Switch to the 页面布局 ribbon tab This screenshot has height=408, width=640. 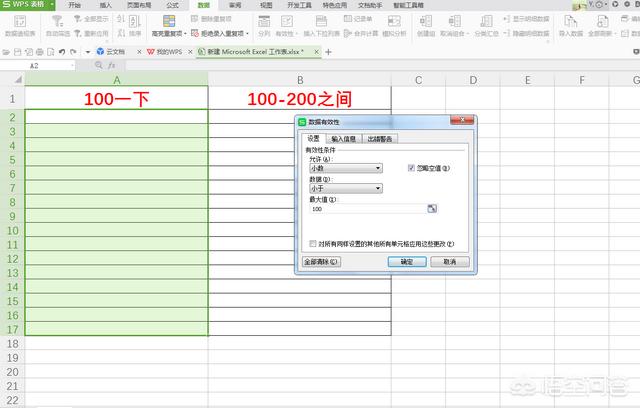[x=139, y=5]
